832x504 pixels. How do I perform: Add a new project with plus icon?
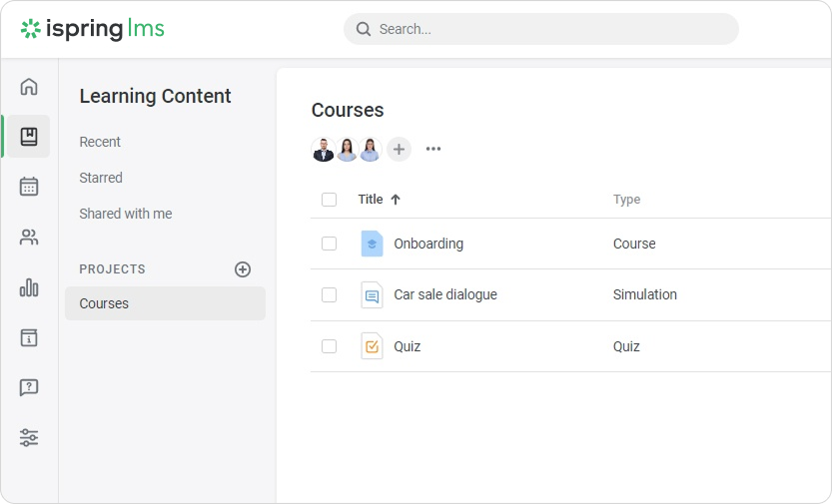tap(243, 269)
